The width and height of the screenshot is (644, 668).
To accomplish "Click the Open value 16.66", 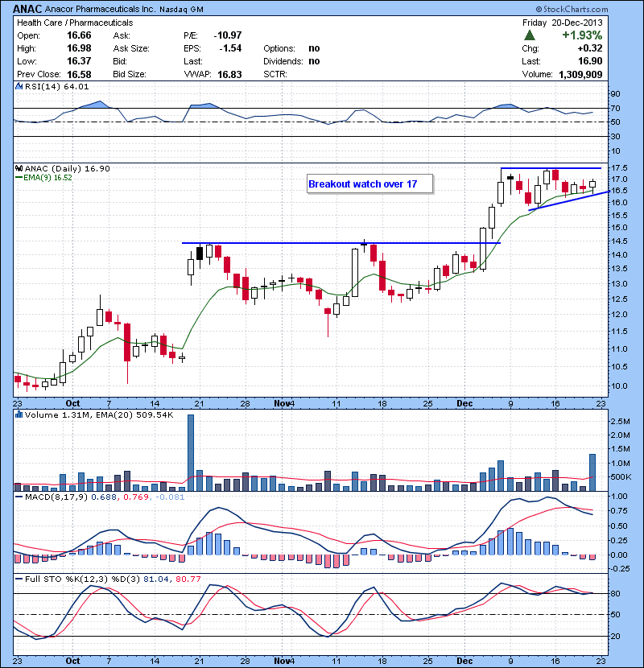I will (79, 35).
